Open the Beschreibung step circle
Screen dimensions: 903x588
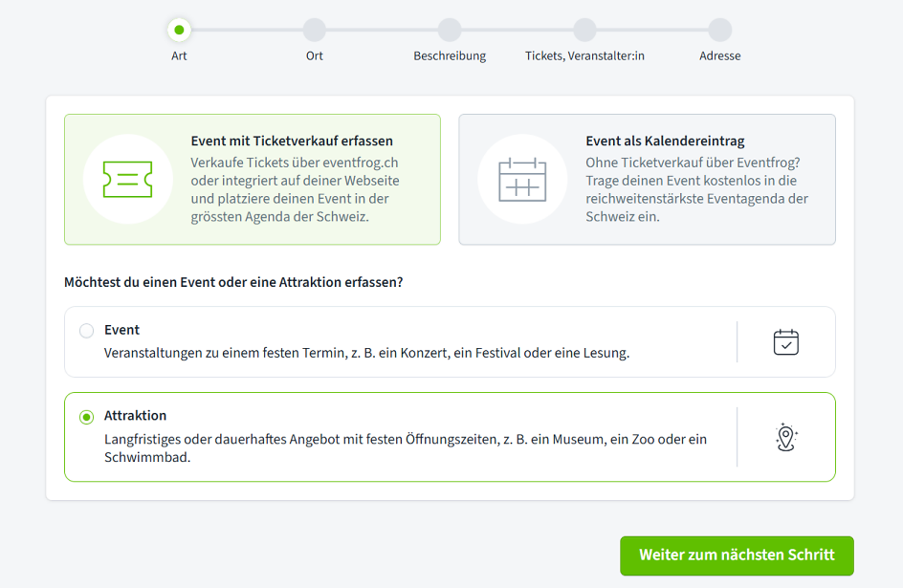coord(450,30)
